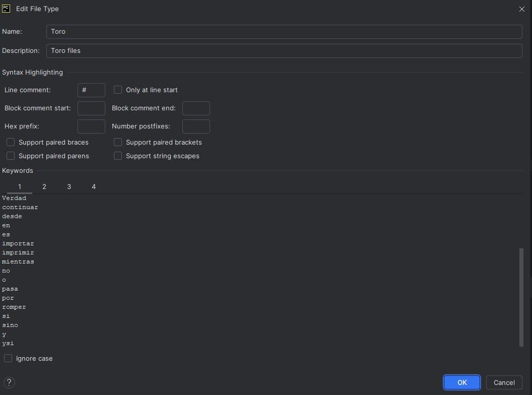Click the Cancel button
The image size is (532, 395).
(504, 382)
